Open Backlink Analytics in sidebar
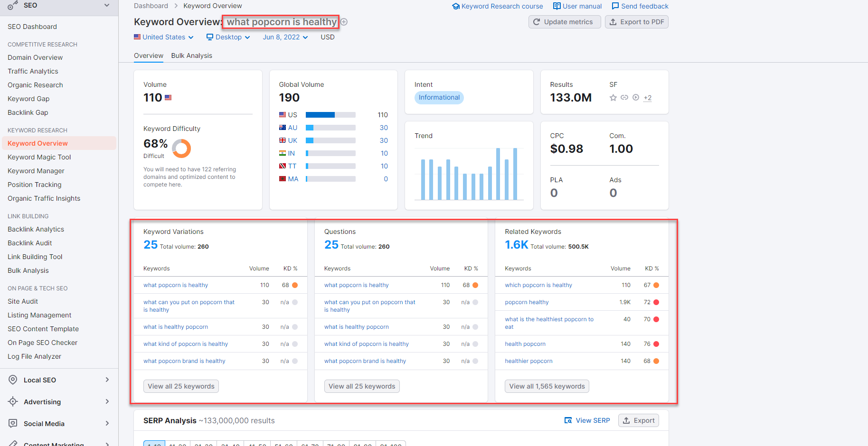The height and width of the screenshot is (446, 868). (36, 229)
